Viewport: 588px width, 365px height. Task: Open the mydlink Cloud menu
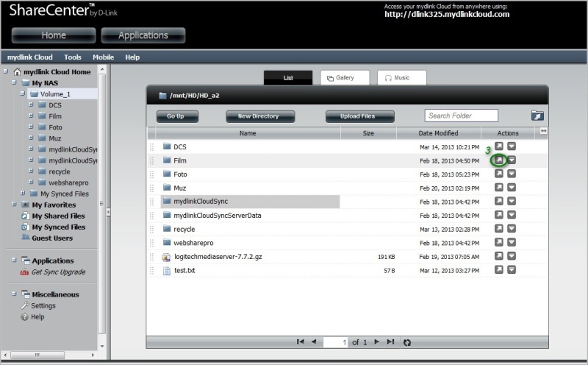point(30,57)
